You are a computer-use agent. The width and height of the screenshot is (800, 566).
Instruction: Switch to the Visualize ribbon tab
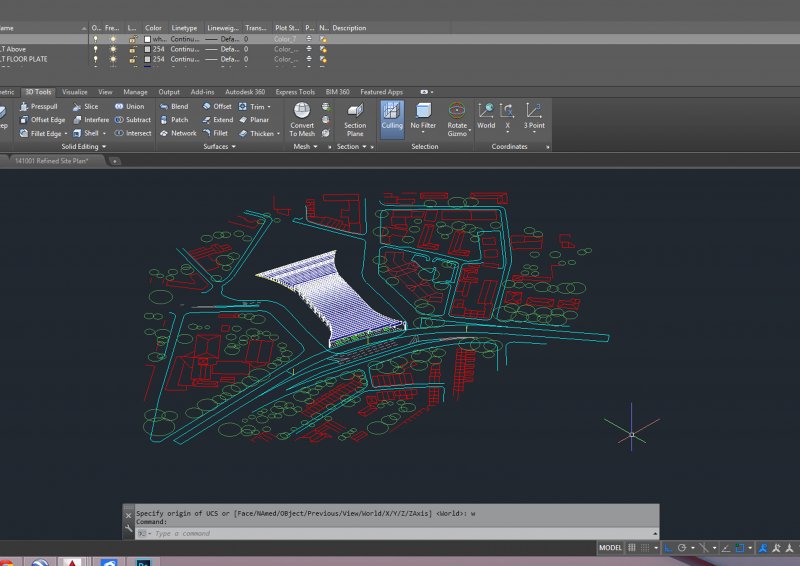pyautogui.click(x=75, y=91)
